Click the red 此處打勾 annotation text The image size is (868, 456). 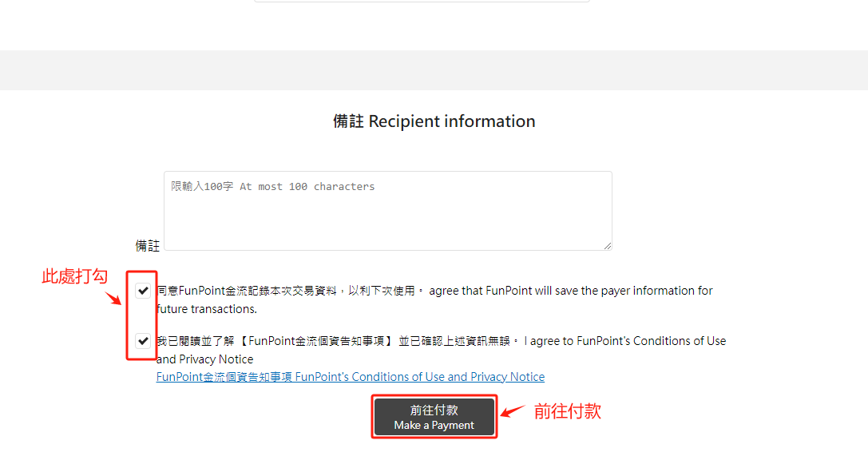[x=74, y=276]
